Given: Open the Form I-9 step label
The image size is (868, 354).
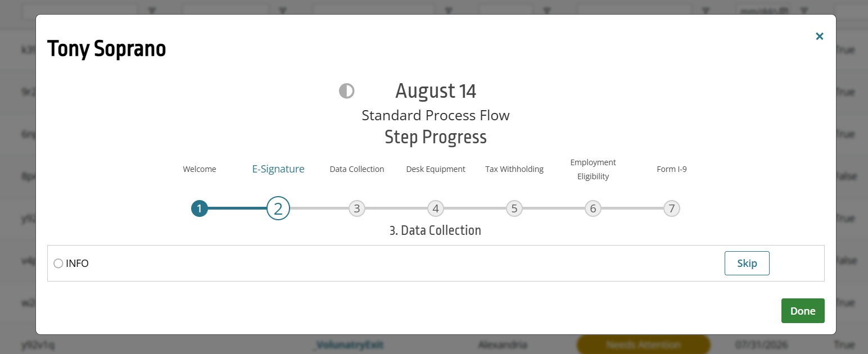Looking at the screenshot, I should [x=672, y=169].
